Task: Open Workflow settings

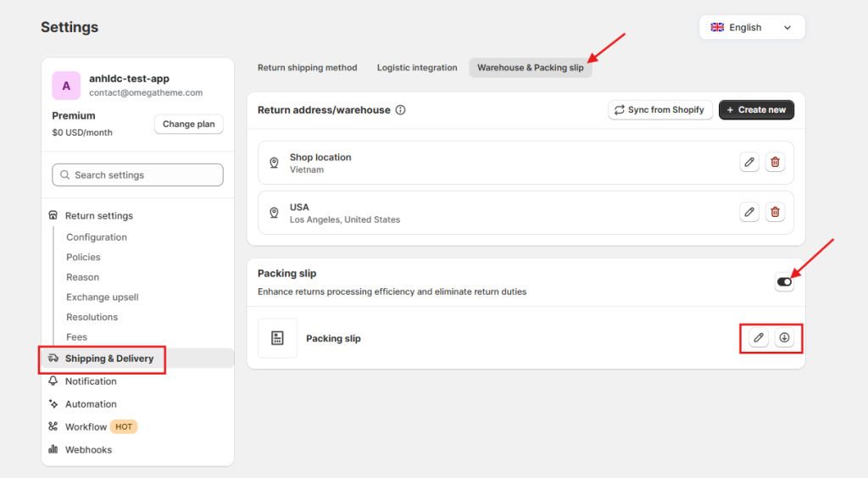Action: tap(86, 427)
